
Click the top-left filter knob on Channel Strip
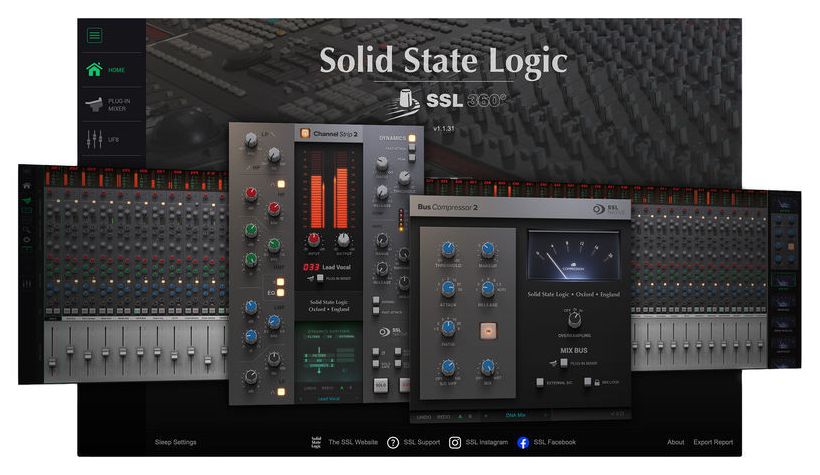pyautogui.click(x=251, y=140)
